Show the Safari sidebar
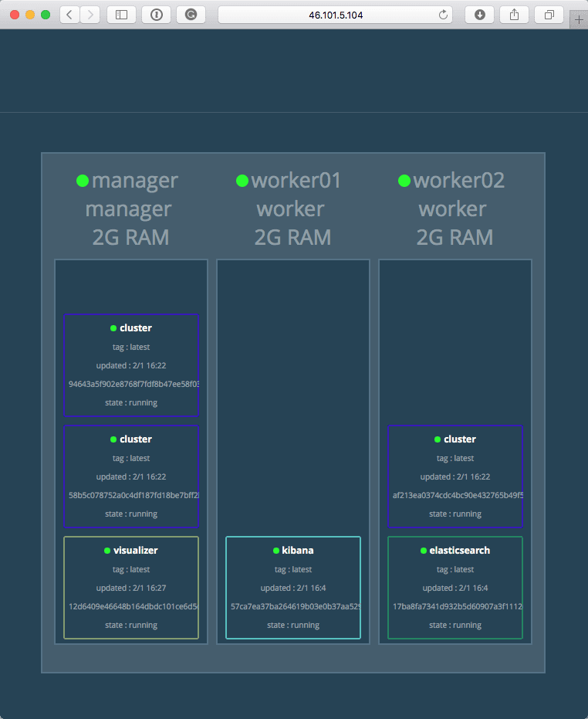Screen dimensions: 588x719 pyautogui.click(x=121, y=15)
